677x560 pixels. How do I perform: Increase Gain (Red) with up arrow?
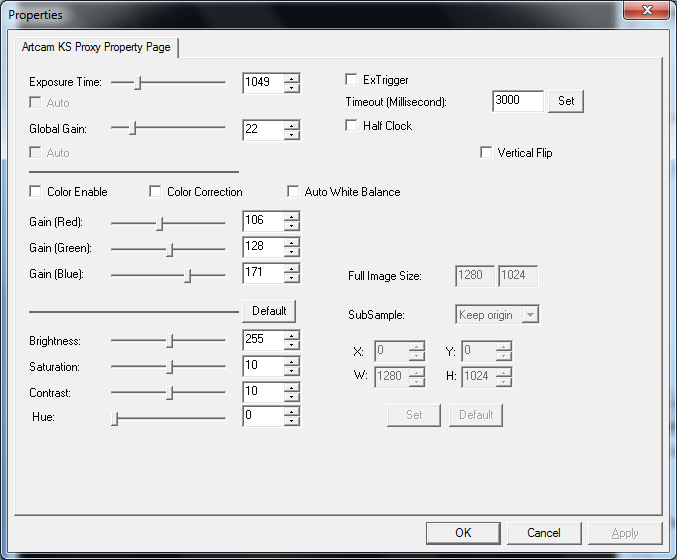click(x=292, y=216)
